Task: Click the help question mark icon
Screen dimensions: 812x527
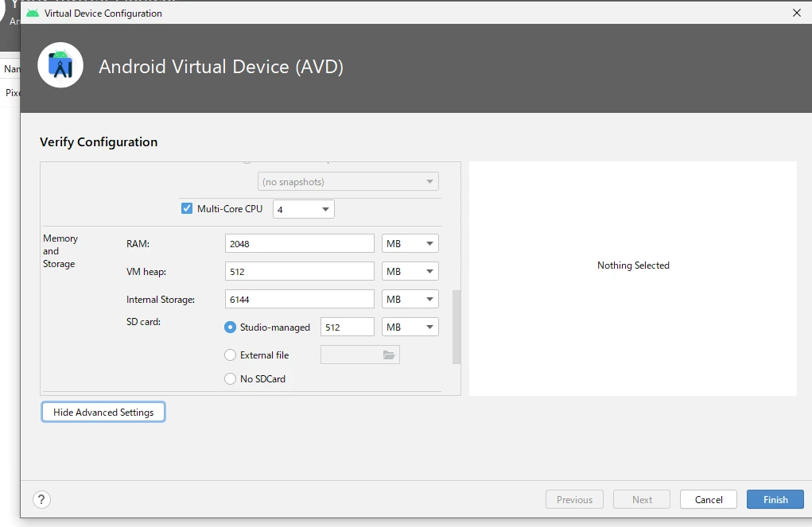Action: (42, 499)
